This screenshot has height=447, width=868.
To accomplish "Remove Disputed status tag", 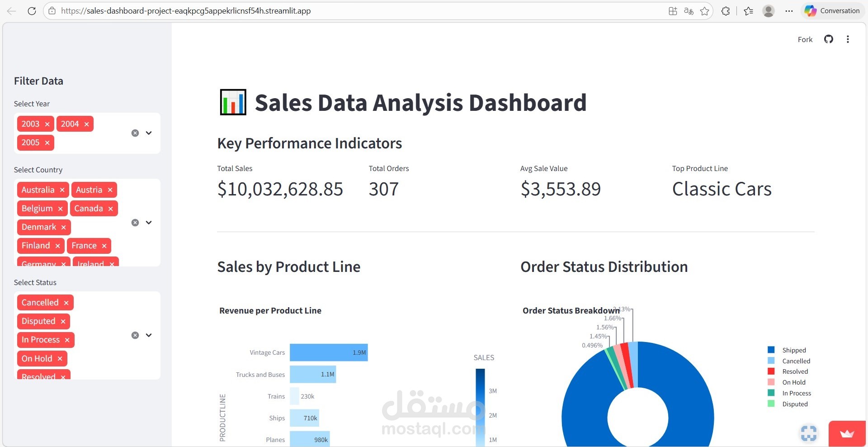I will tap(63, 321).
